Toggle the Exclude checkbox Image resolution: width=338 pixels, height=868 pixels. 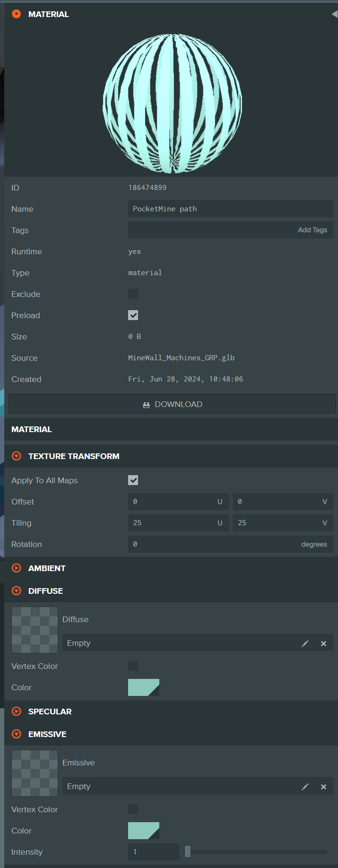[133, 294]
